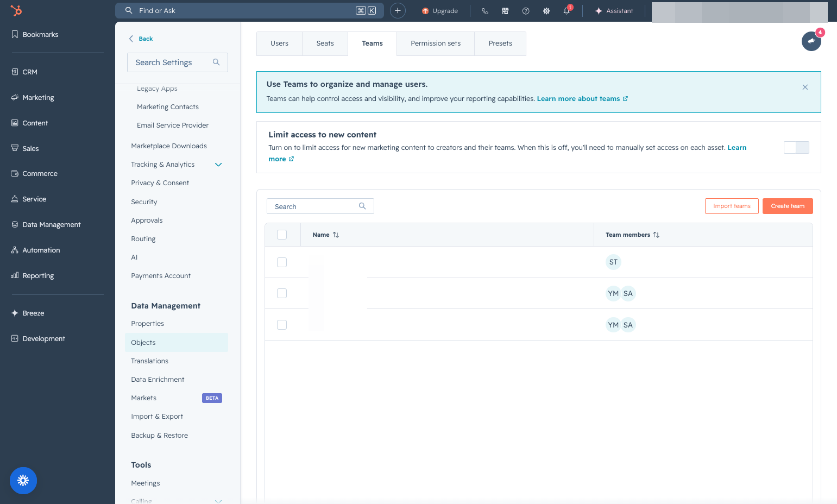Open Bookmarks in the left navigation

point(35,34)
